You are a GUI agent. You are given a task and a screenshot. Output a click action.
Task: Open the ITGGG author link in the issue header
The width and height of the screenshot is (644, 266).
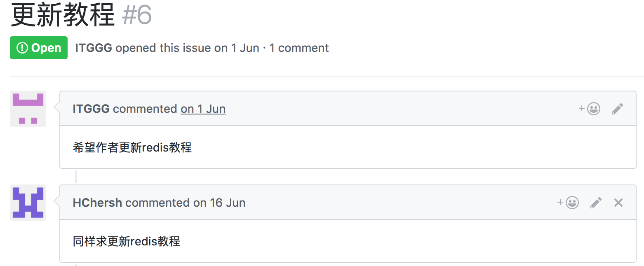94,48
